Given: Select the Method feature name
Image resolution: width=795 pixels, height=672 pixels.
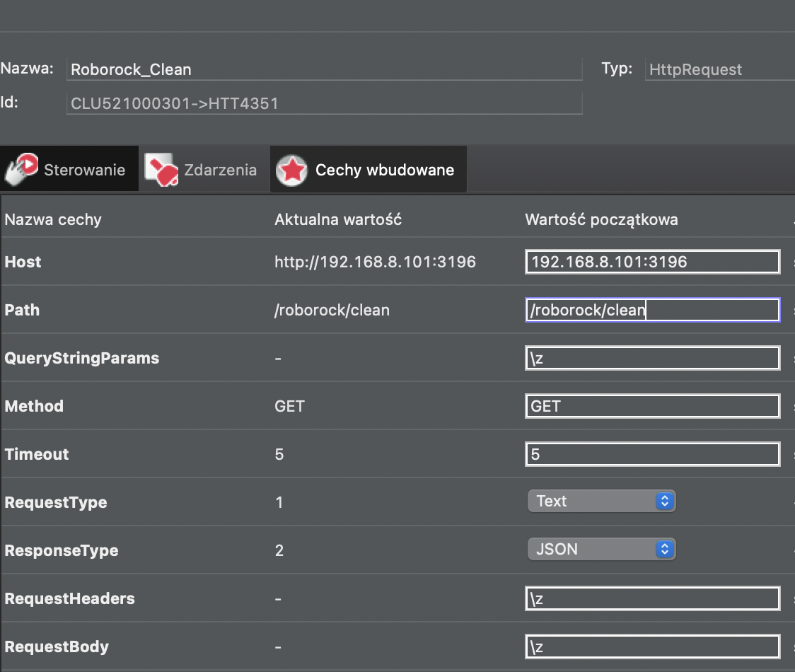Looking at the screenshot, I should [x=34, y=406].
